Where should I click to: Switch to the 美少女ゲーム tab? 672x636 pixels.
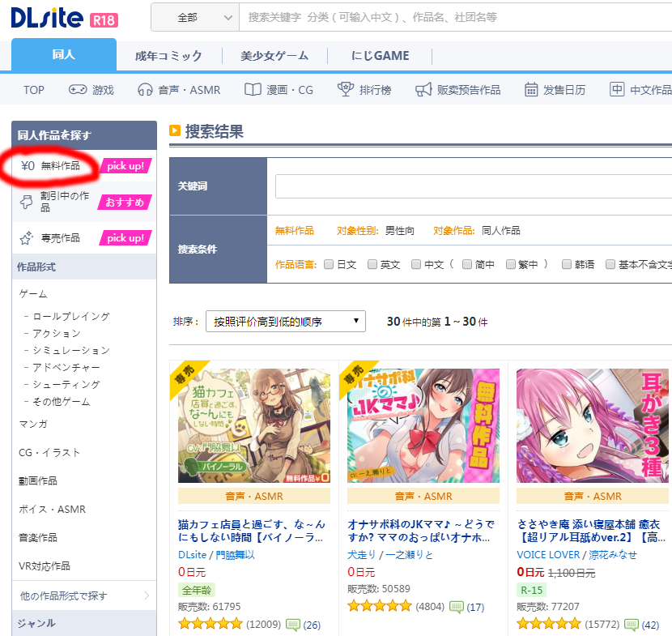(x=274, y=56)
